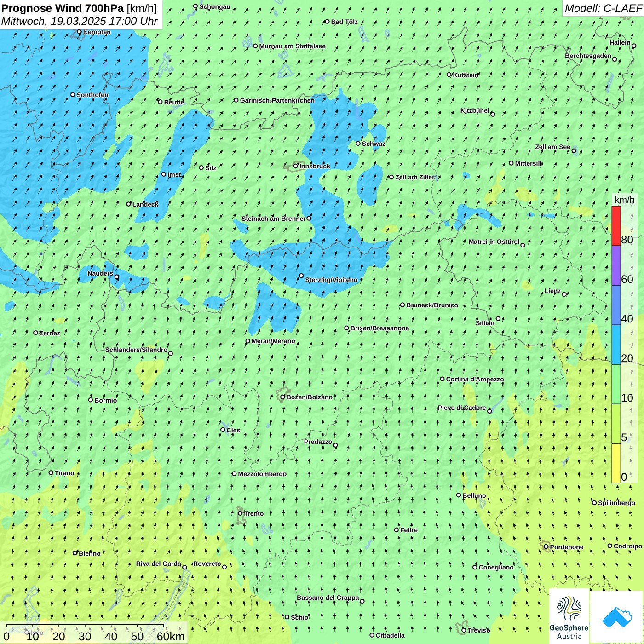This screenshot has height=644, width=644.
Task: Click the 'Prognose Wind 700hPa' title
Action: click(63, 8)
